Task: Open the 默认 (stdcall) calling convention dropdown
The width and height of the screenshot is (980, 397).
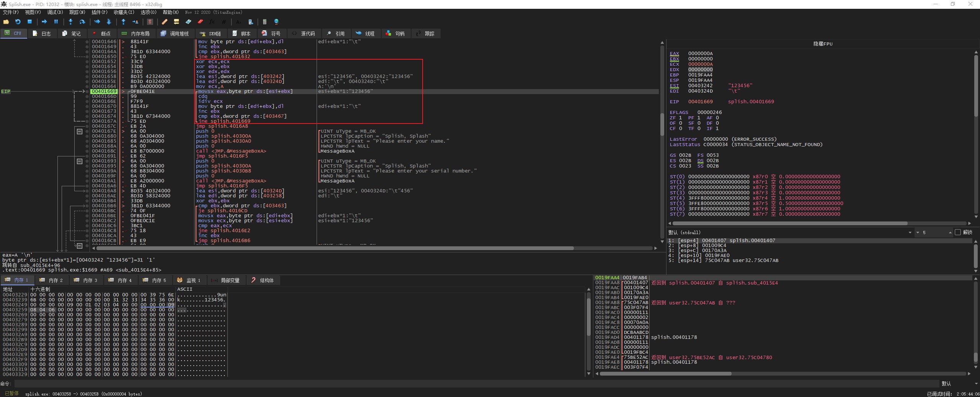Action: coord(910,233)
